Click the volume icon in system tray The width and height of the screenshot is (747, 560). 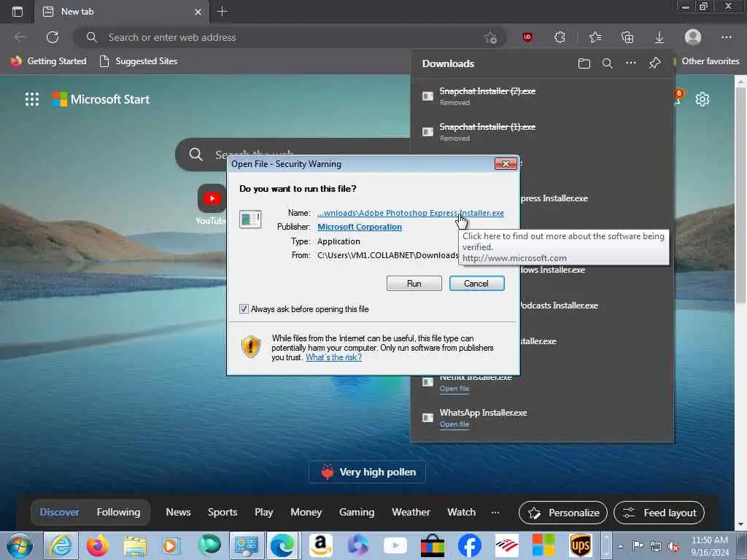click(x=673, y=546)
